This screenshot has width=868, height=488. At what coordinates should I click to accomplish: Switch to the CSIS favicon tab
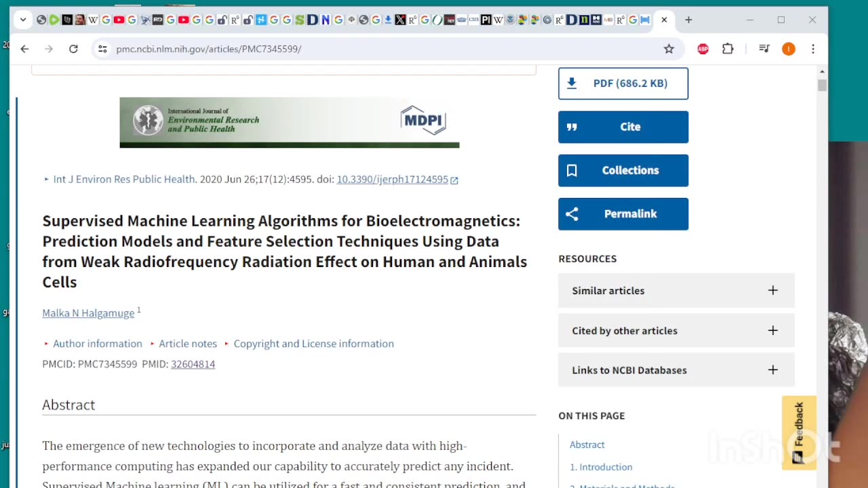pyautogui.click(x=473, y=20)
